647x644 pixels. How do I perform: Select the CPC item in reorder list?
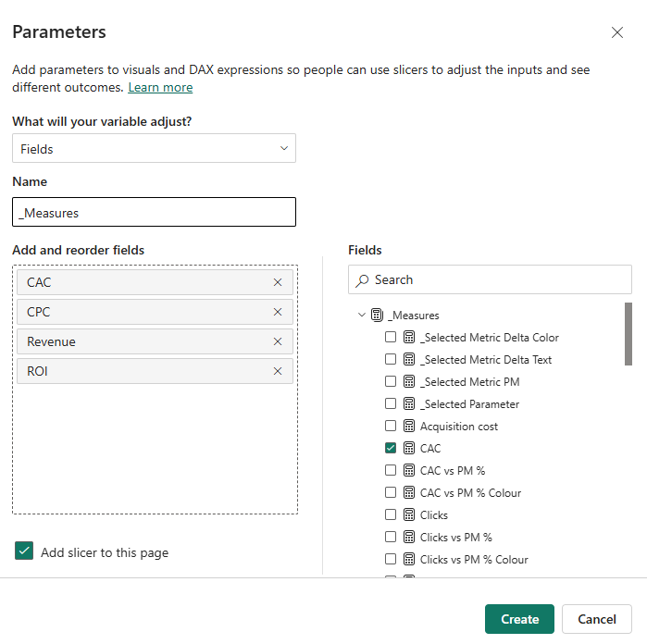[155, 312]
